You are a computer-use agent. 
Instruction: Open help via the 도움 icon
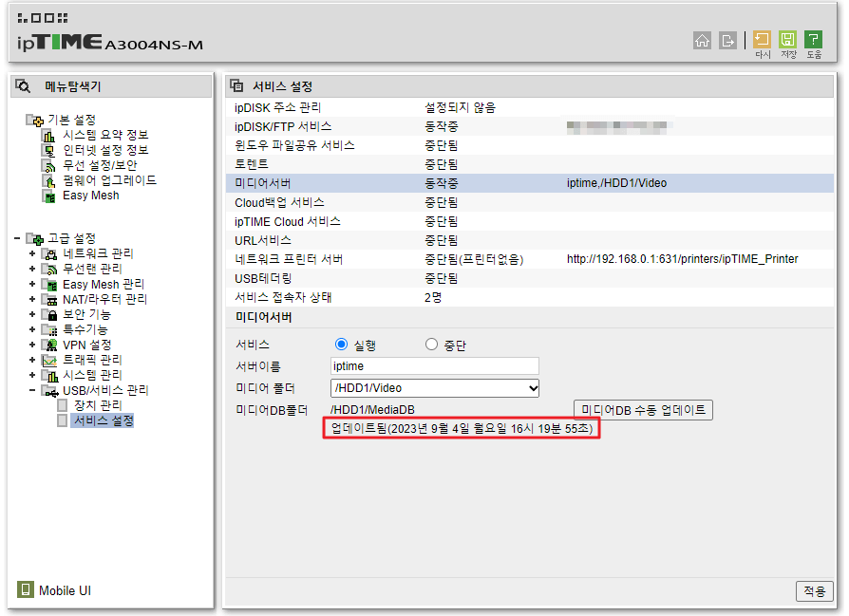(815, 38)
